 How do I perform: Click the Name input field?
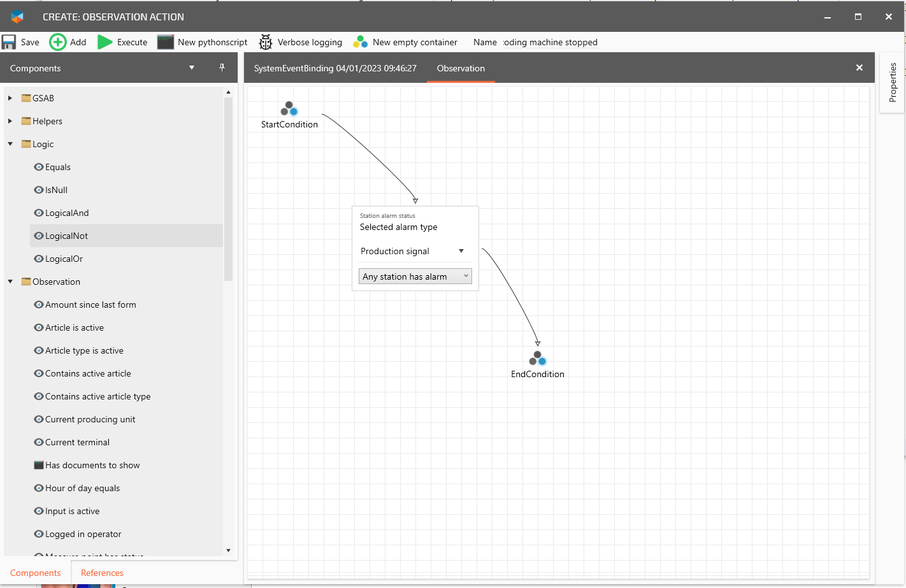tap(550, 42)
